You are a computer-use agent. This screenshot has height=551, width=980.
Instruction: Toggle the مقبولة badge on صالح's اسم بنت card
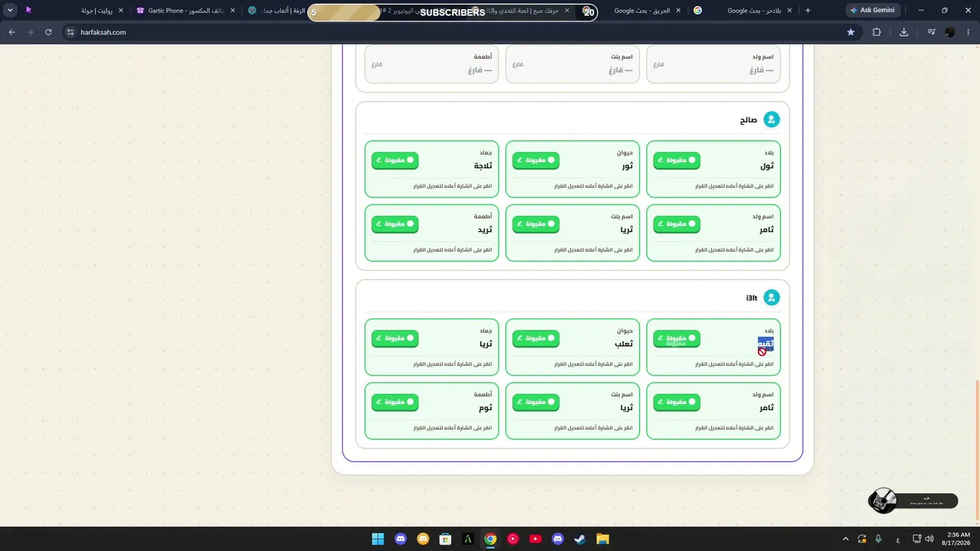536,224
